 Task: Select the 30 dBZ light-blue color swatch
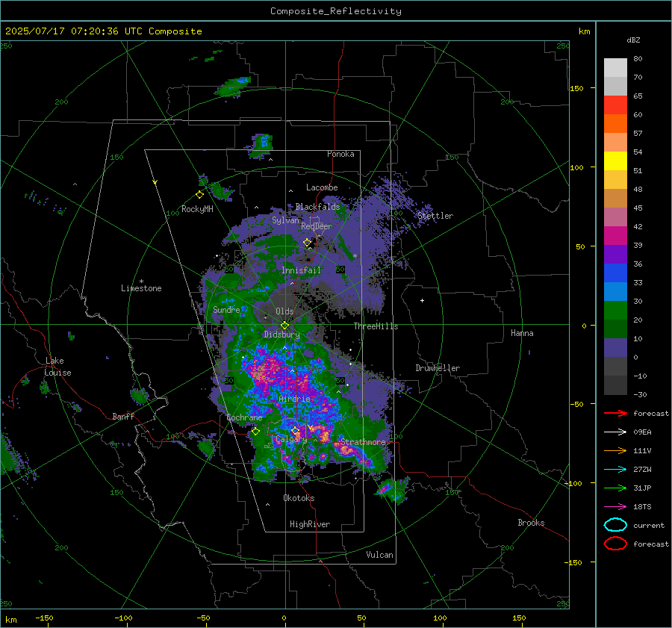[615, 291]
